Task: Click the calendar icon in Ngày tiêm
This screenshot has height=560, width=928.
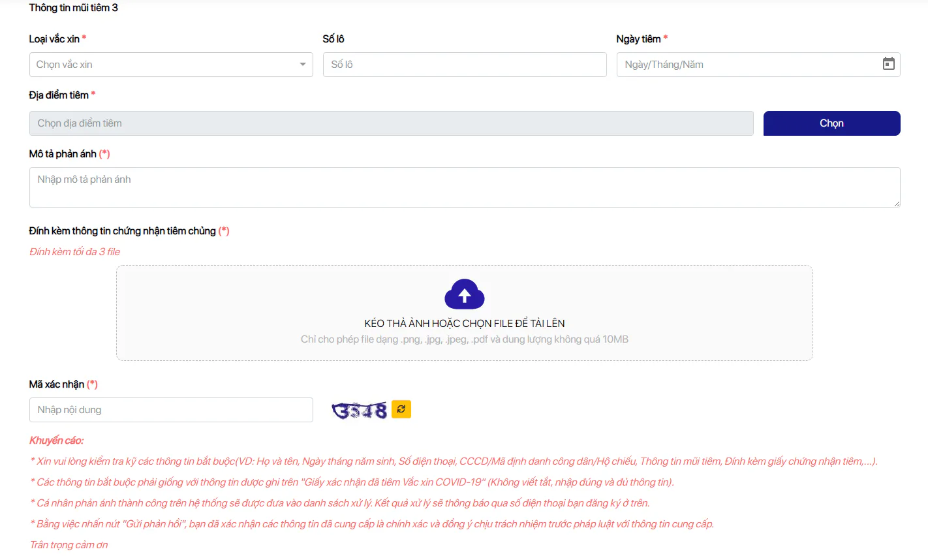Action: click(888, 64)
